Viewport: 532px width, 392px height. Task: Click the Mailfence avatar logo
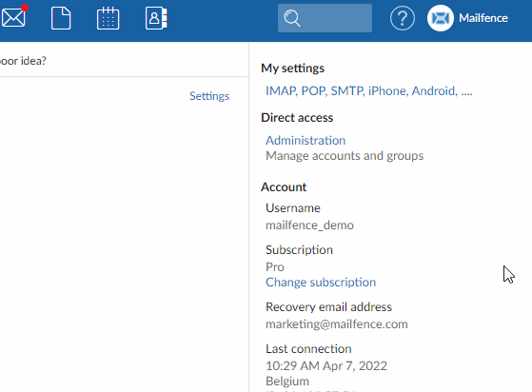coord(440,18)
